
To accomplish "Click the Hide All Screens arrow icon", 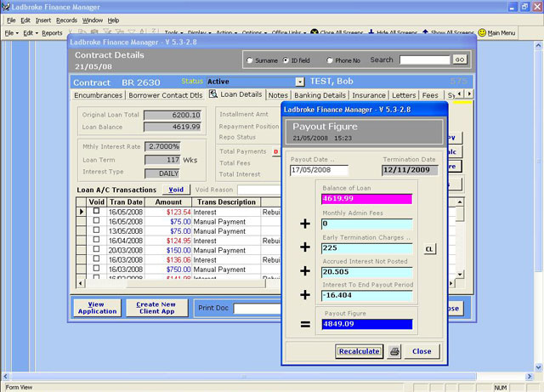I will [x=371, y=32].
